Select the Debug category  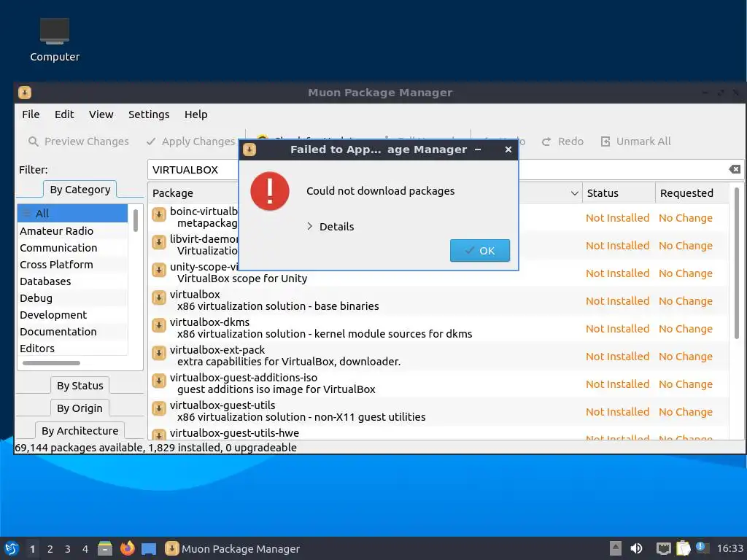[x=72, y=298]
